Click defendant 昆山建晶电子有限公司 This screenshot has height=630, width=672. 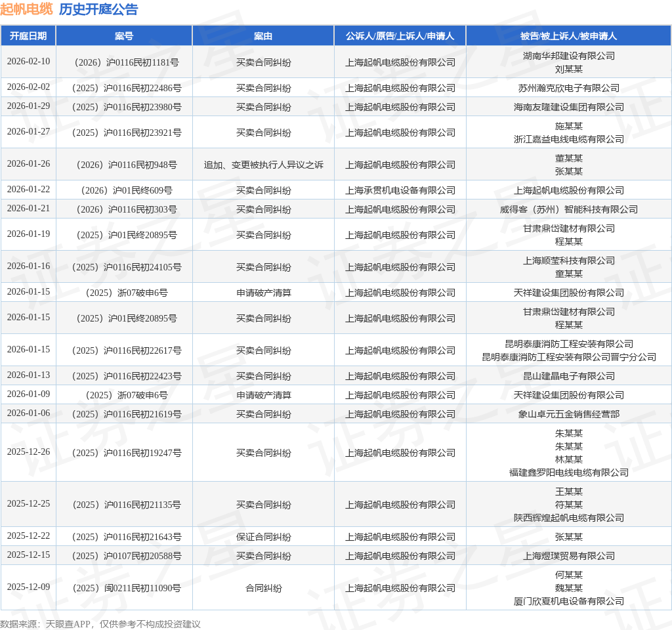pyautogui.click(x=569, y=376)
